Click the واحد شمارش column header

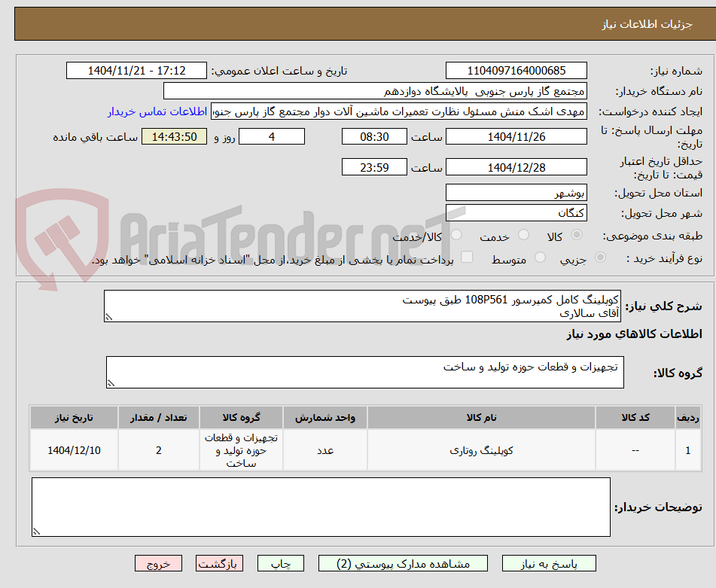point(325,418)
